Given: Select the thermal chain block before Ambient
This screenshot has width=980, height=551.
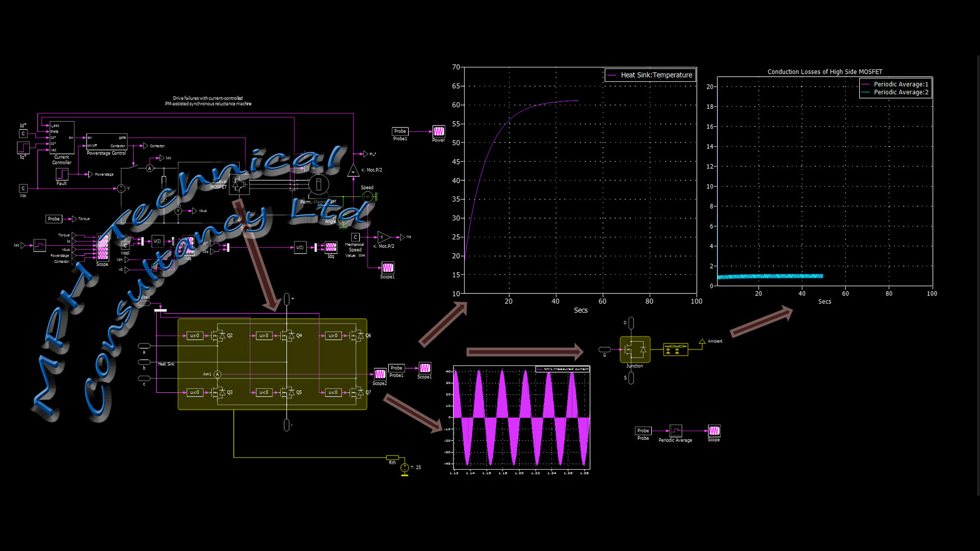Looking at the screenshot, I should 675,349.
